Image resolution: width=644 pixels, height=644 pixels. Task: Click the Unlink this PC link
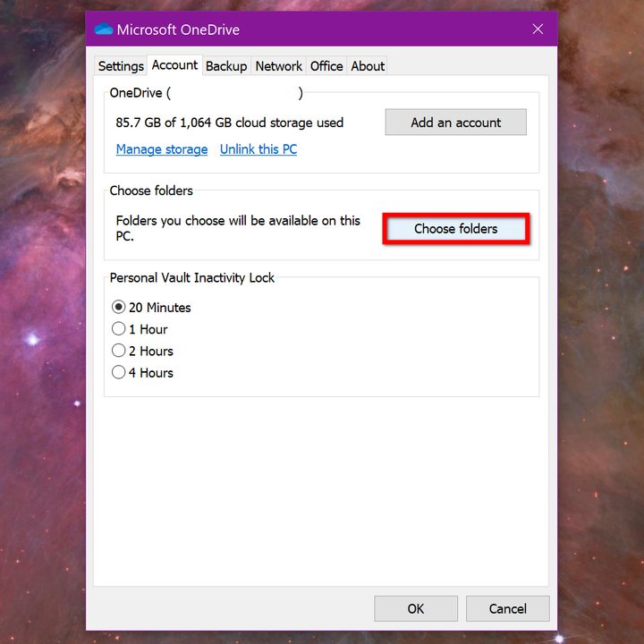tap(258, 149)
